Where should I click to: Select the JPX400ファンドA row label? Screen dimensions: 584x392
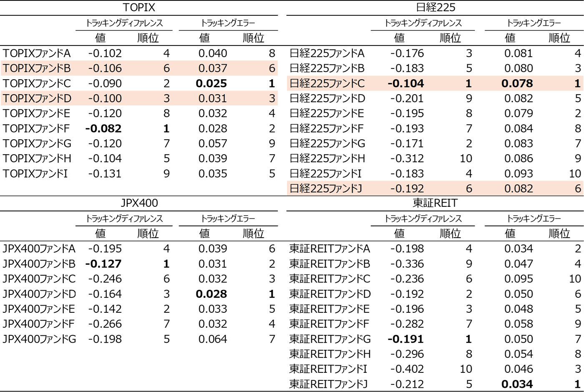click(x=39, y=249)
